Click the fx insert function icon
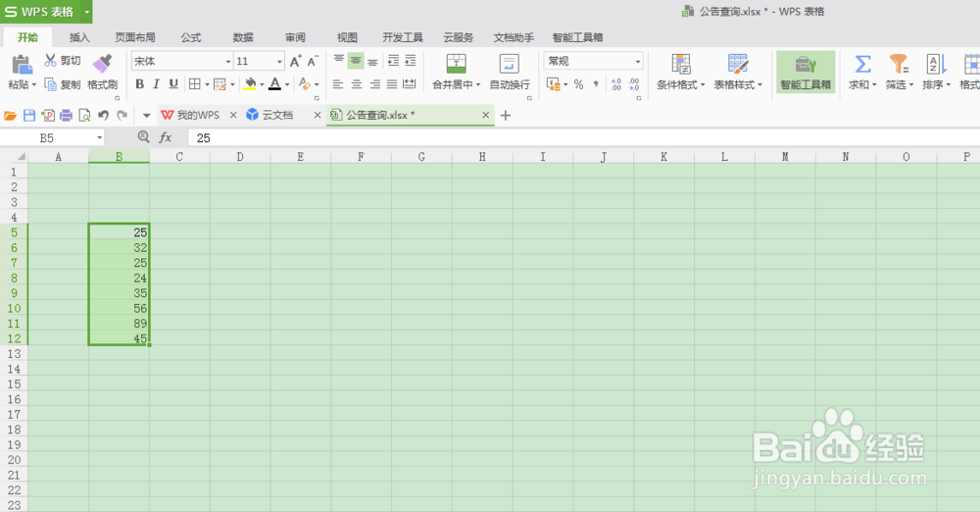This screenshot has width=980, height=512. [165, 137]
